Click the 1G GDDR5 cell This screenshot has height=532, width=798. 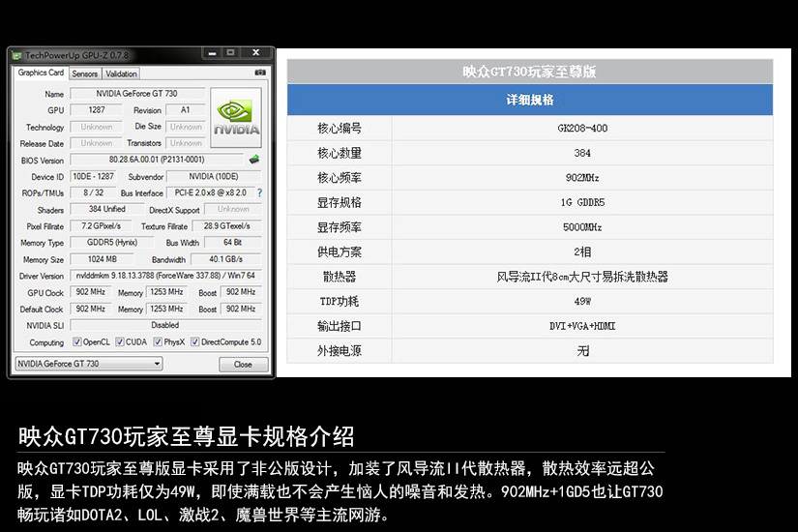click(x=582, y=202)
